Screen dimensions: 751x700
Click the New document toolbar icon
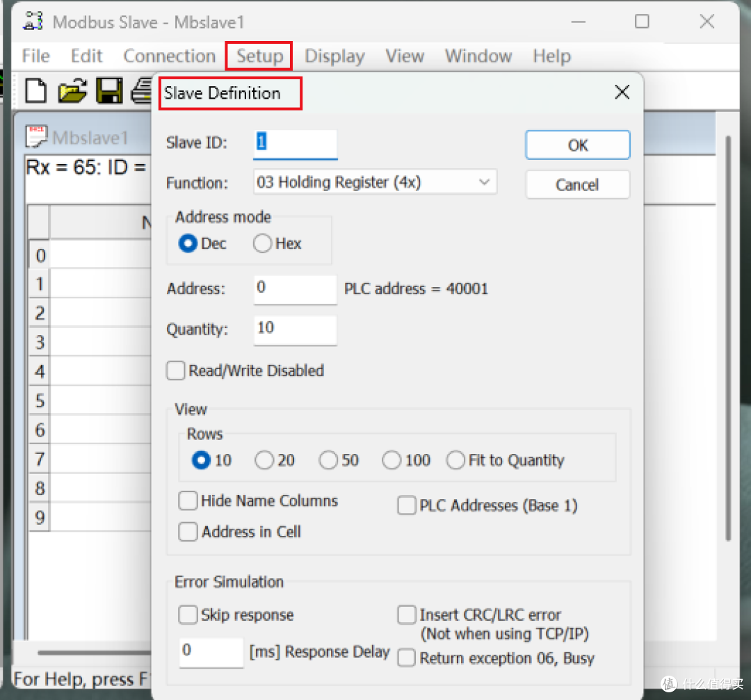coord(36,90)
